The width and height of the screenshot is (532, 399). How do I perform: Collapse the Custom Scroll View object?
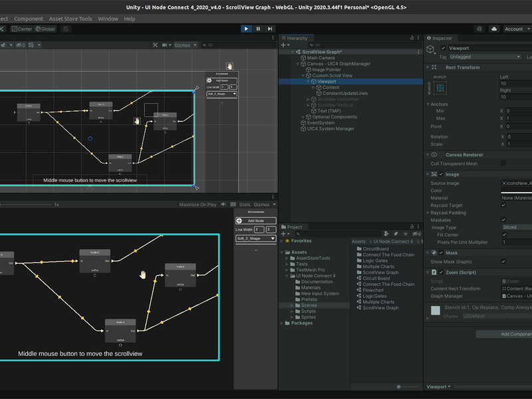coord(303,76)
